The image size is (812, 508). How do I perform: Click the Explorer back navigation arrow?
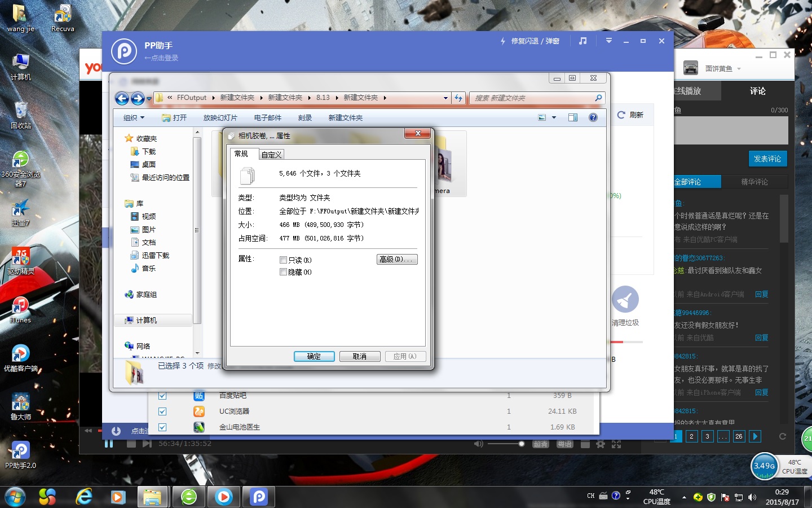click(x=122, y=98)
